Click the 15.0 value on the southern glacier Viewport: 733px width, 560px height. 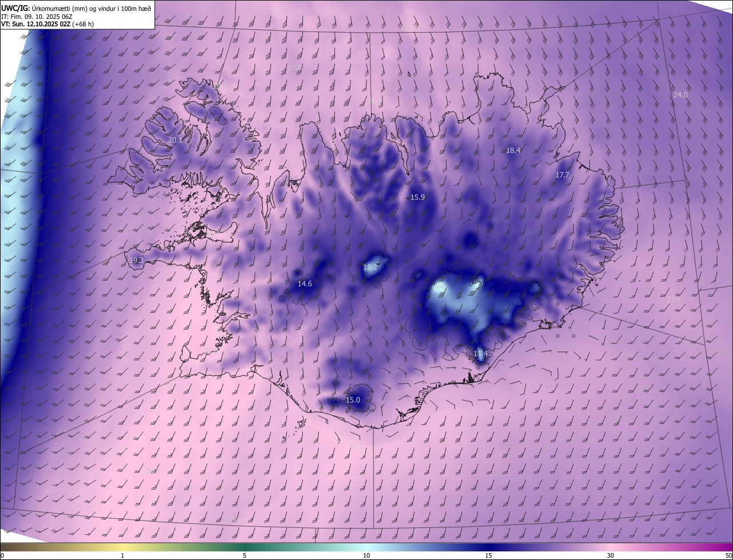coord(353,400)
